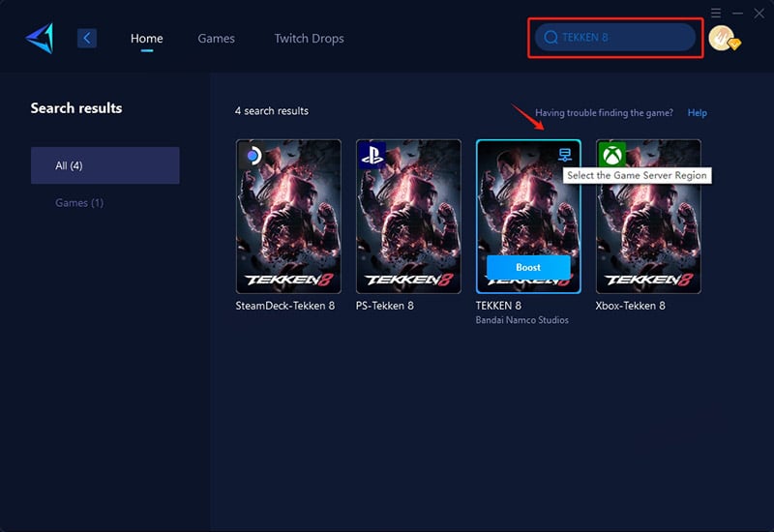Click the Boost button on TEKKEN 8

(528, 267)
